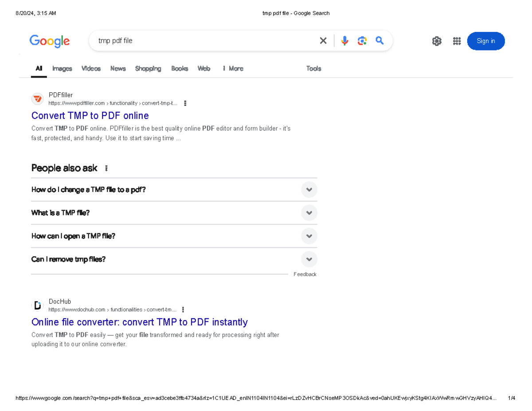Clear the search box with the X icon
This screenshot has height=411, width=532.
pos(323,41)
